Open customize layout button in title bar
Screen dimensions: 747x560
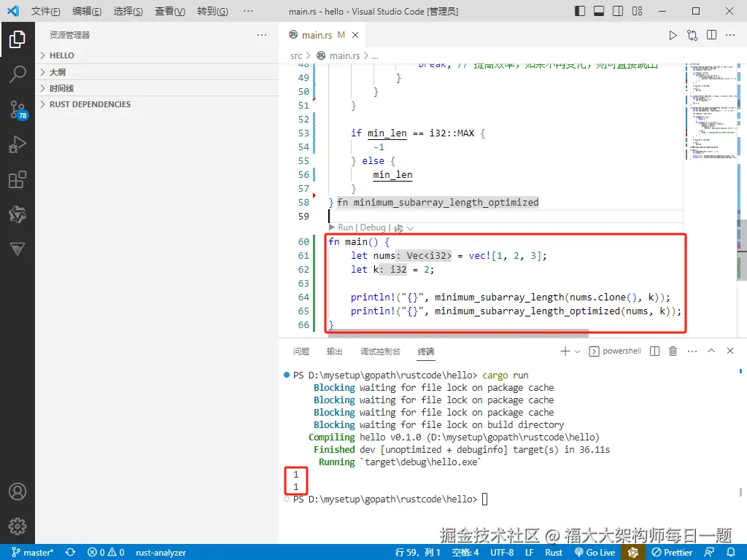point(637,11)
